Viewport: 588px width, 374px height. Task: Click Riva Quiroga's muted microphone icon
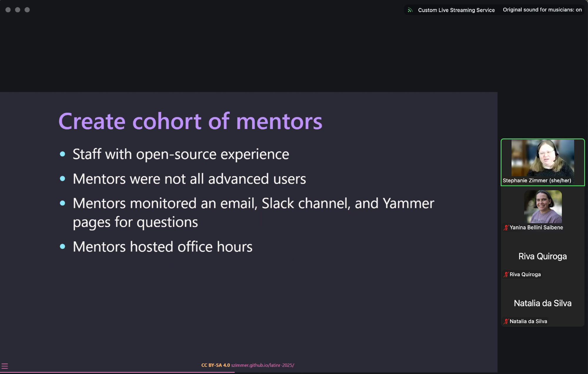[506, 275]
